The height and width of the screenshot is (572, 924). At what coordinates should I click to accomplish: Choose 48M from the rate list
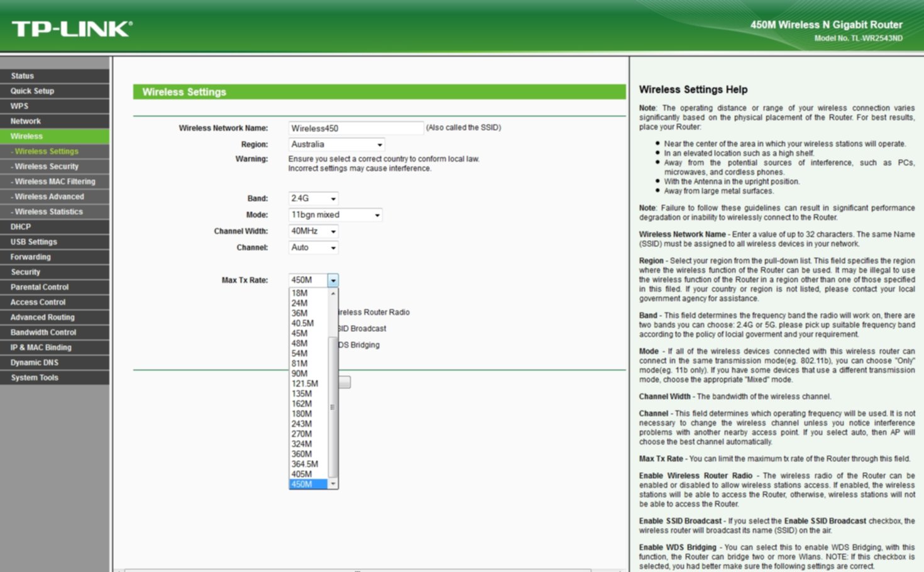tap(309, 343)
